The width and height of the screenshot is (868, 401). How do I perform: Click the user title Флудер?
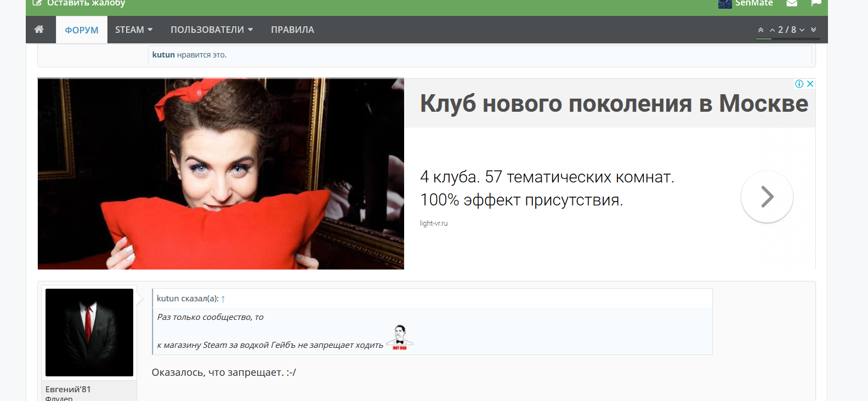click(59, 398)
